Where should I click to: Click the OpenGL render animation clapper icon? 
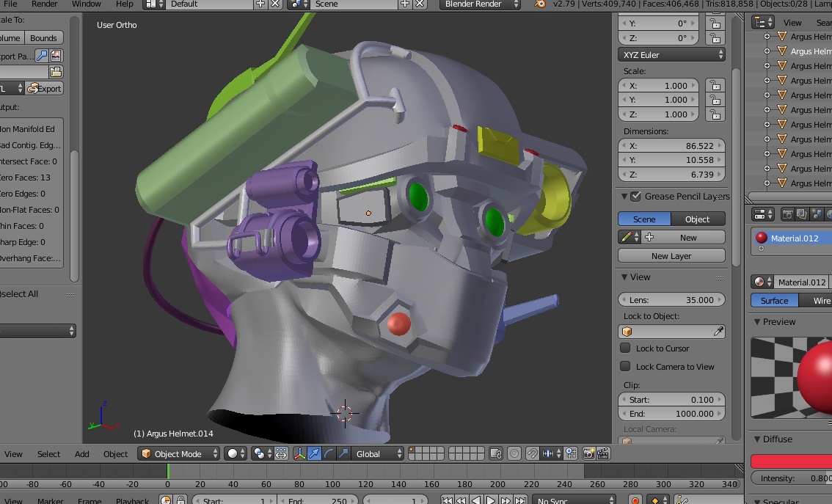click(603, 453)
